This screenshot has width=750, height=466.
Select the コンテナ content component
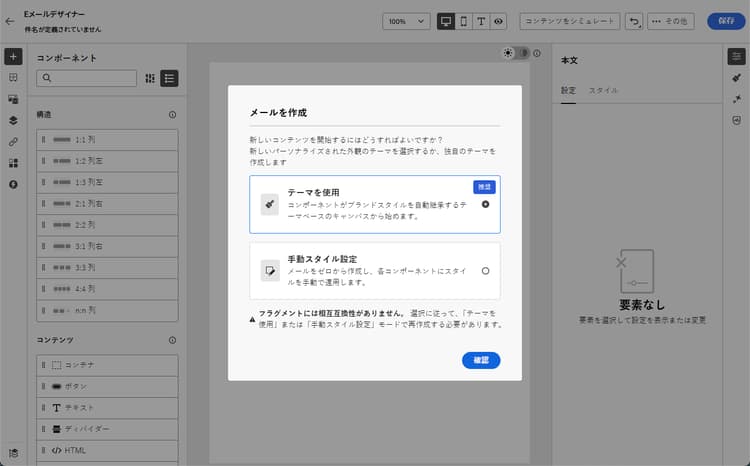pos(107,365)
